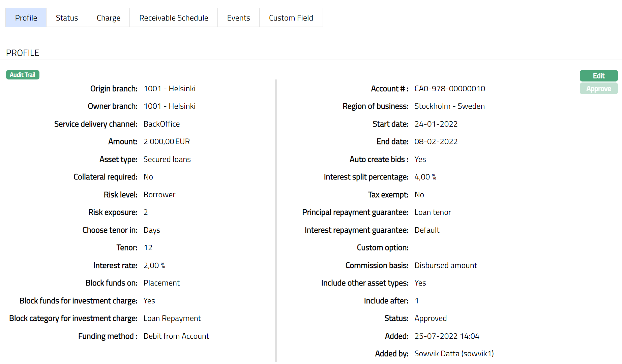Click the Disbursed amount commission basis value
The image size is (622, 364).
(x=445, y=265)
